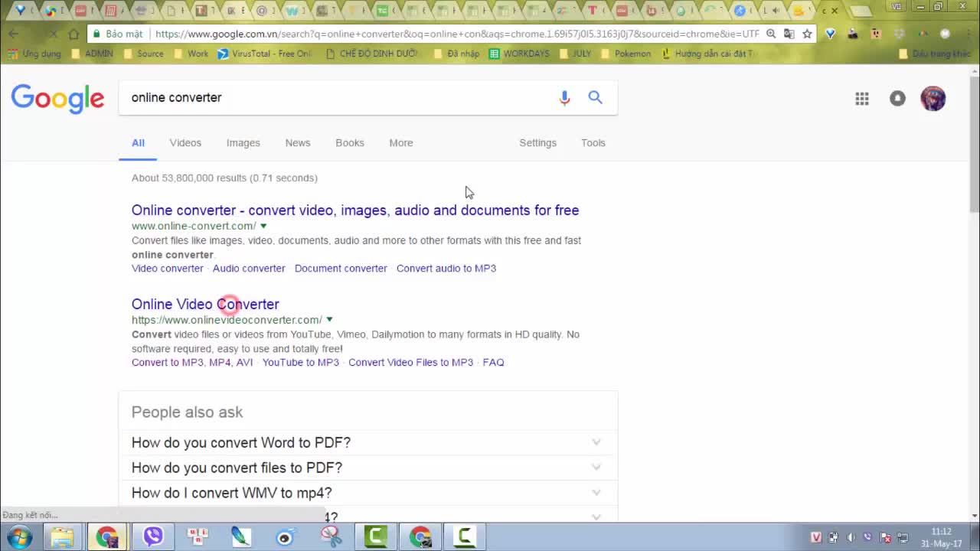This screenshot has width=980, height=551.
Task: Follow 'Convert to MP3, MP4, AVI' sitelink
Action: (192, 363)
